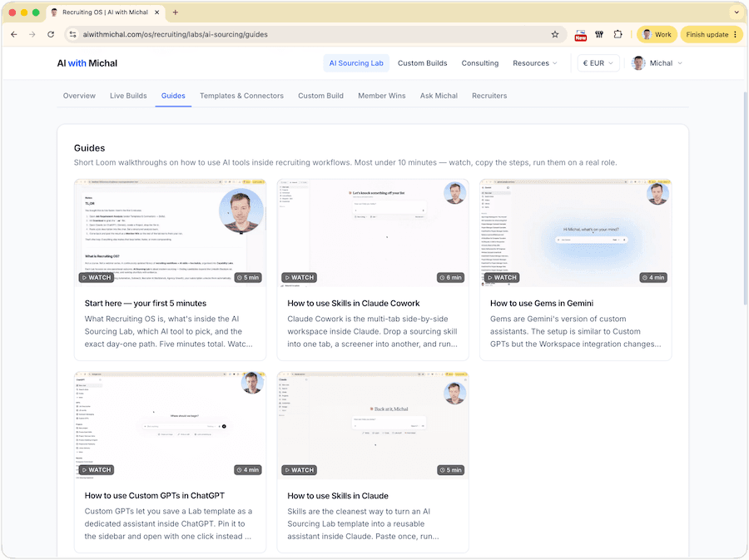Click Michal's avatar in the header
The height and width of the screenshot is (560, 749).
[x=638, y=63]
